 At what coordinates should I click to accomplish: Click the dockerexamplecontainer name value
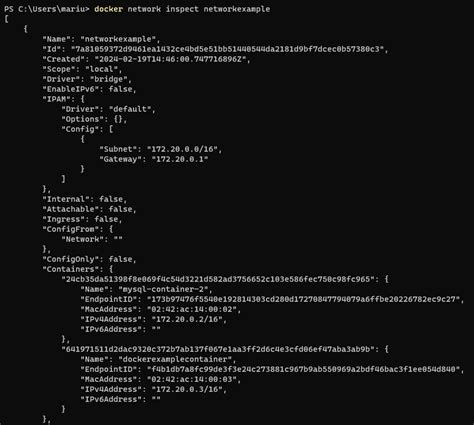point(175,359)
